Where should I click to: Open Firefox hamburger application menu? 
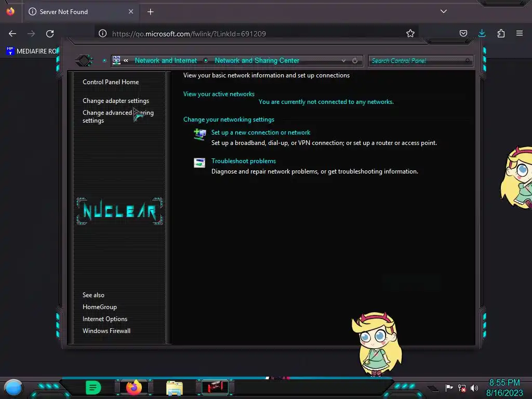[x=520, y=33]
